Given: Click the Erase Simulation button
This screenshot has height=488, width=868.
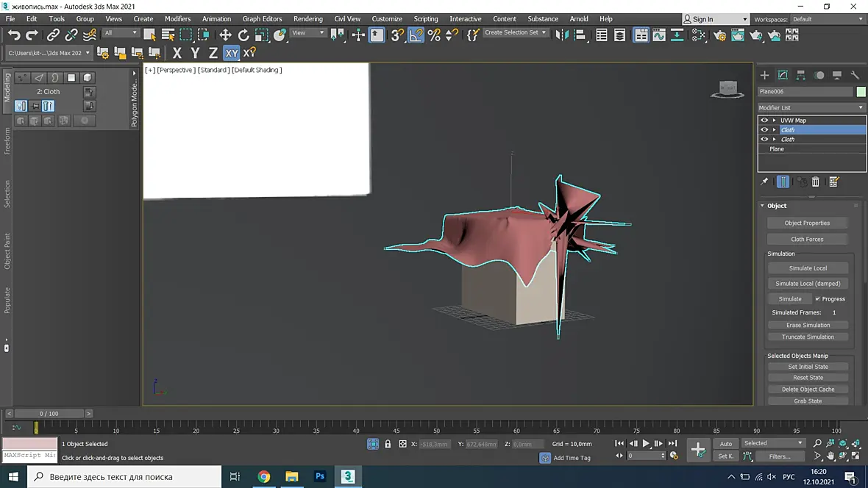Looking at the screenshot, I should pyautogui.click(x=808, y=326).
